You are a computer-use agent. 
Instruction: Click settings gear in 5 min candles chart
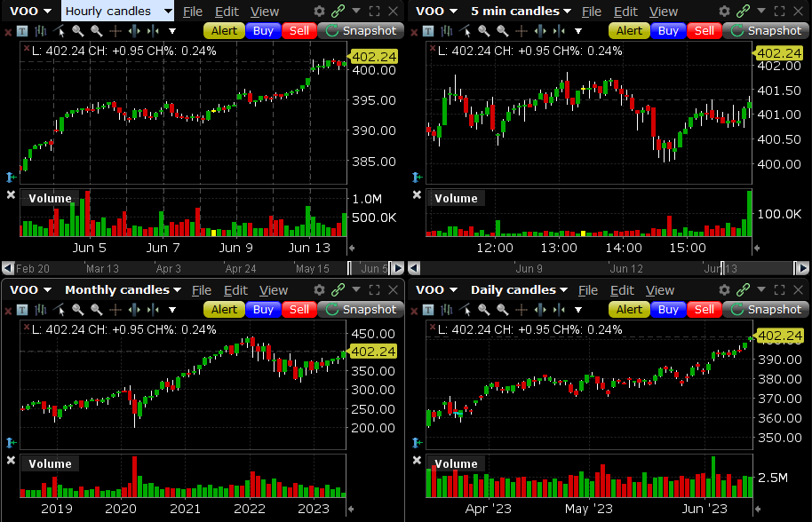click(x=725, y=12)
